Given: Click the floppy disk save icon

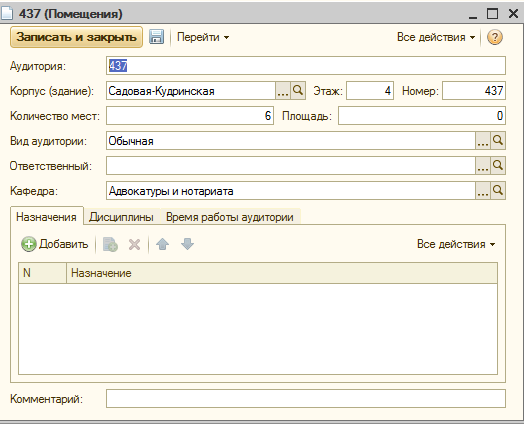Looking at the screenshot, I should [156, 37].
